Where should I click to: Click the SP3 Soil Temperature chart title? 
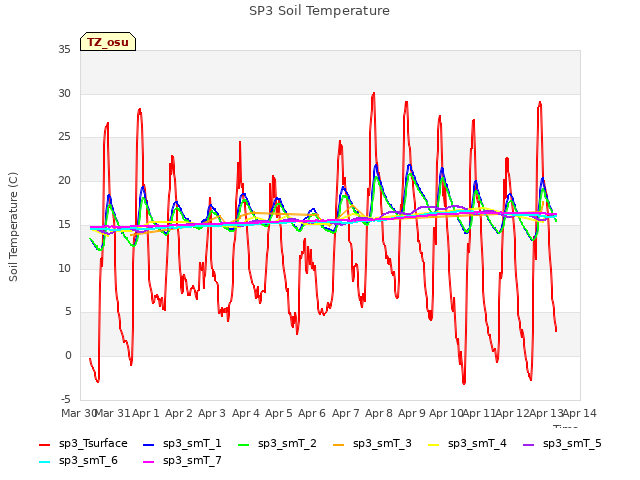pyautogui.click(x=319, y=11)
